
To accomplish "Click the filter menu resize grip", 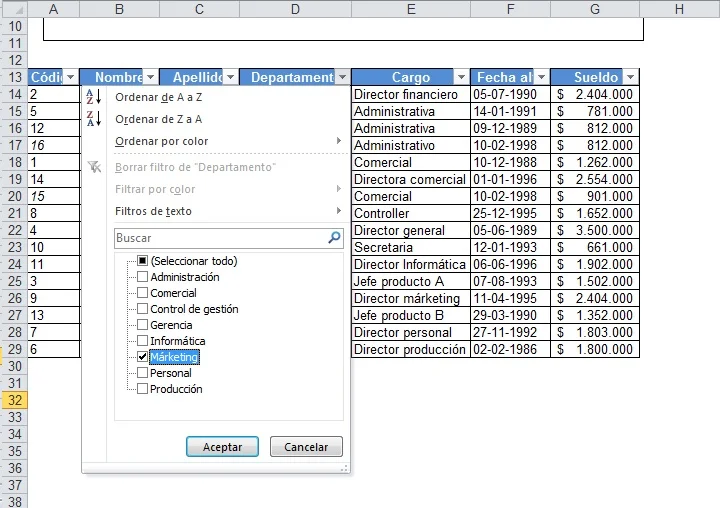I will coord(344,468).
